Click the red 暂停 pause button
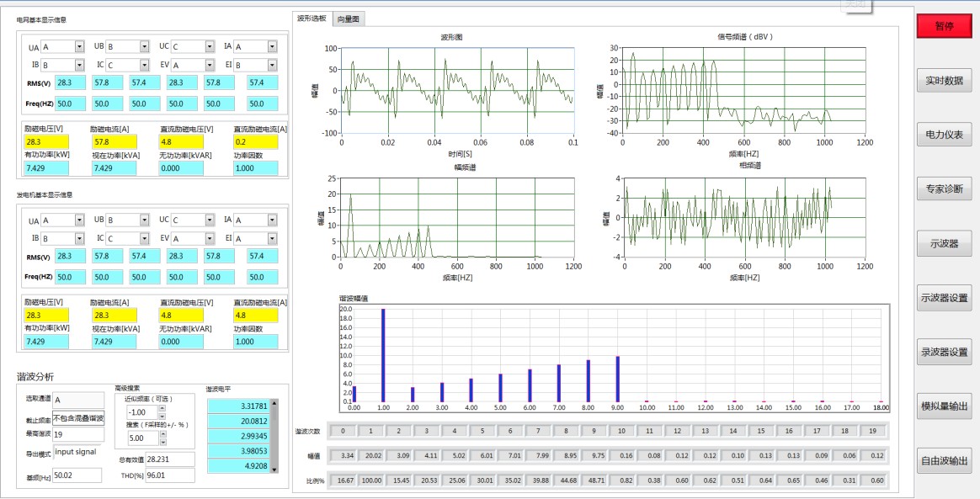Image resolution: width=980 pixels, height=499 pixels. (944, 26)
